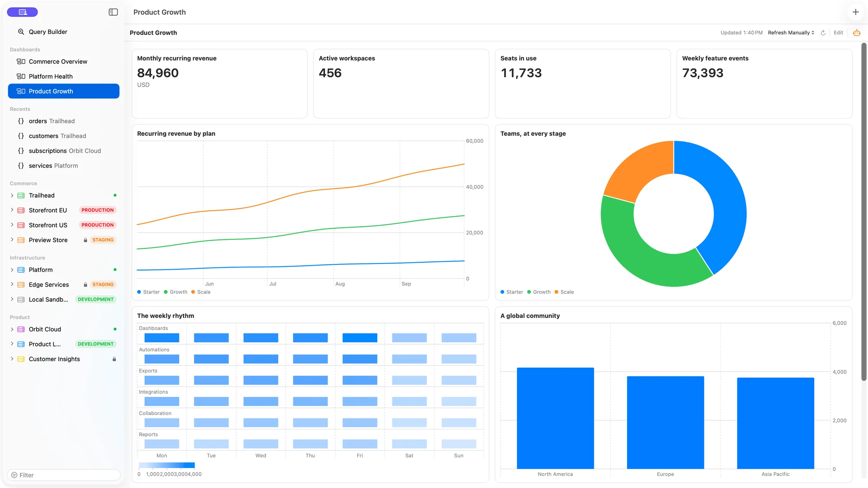Click the Edge Services lock icon
Viewport: 868px width, 488px height.
pyautogui.click(x=85, y=285)
